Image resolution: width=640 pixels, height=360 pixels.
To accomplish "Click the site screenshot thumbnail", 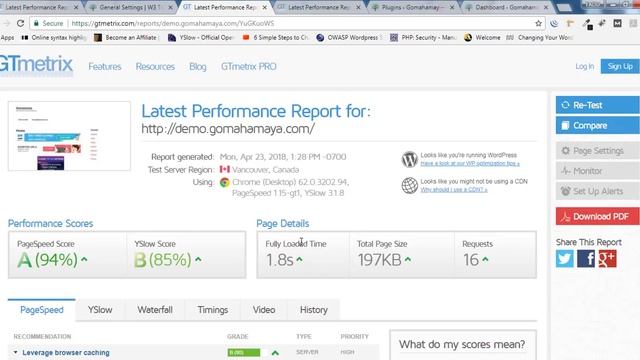I will pos(69,136).
